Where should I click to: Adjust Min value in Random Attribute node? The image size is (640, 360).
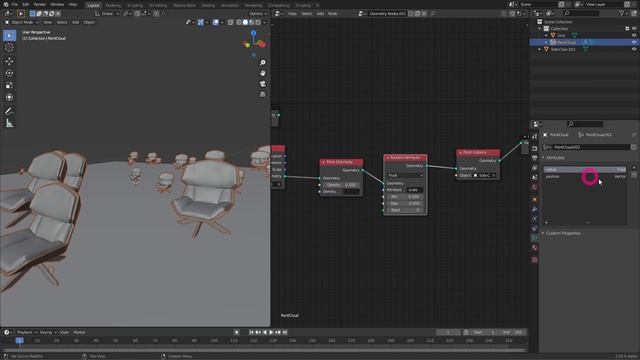pos(405,197)
